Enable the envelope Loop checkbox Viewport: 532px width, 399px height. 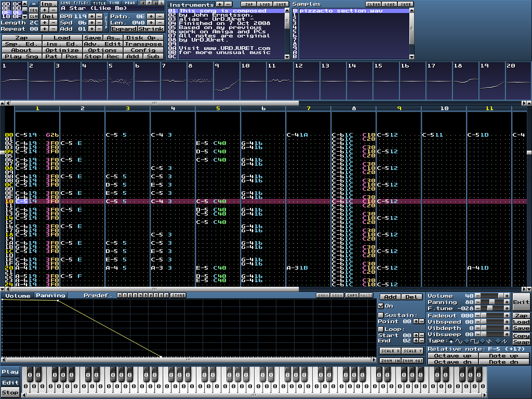click(x=381, y=329)
